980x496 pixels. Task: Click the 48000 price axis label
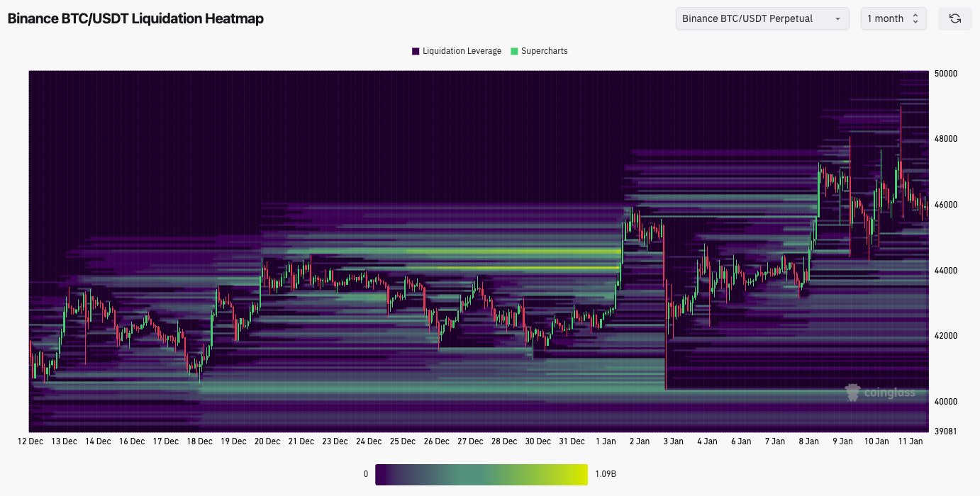(x=946, y=139)
